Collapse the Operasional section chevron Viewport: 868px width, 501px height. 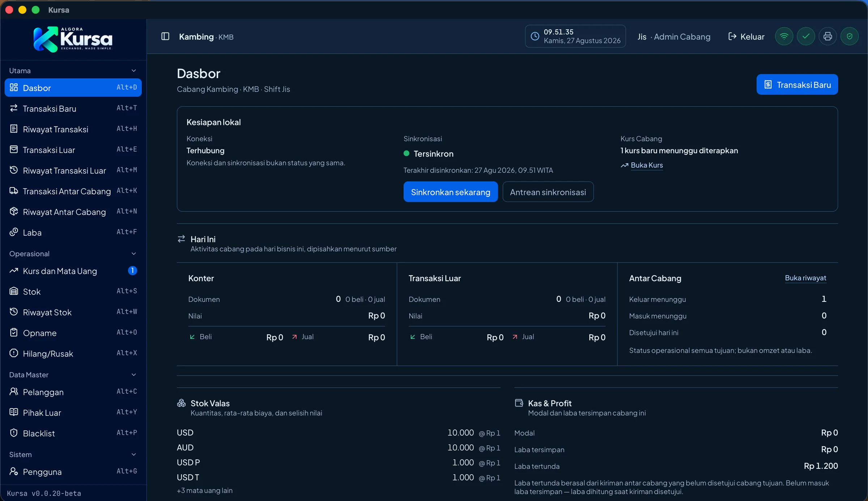133,253
